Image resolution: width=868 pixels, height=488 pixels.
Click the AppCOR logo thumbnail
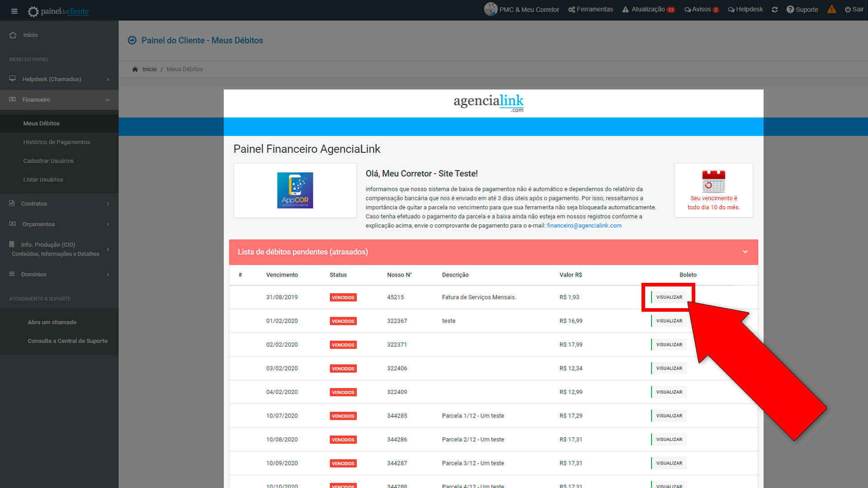pyautogui.click(x=295, y=190)
